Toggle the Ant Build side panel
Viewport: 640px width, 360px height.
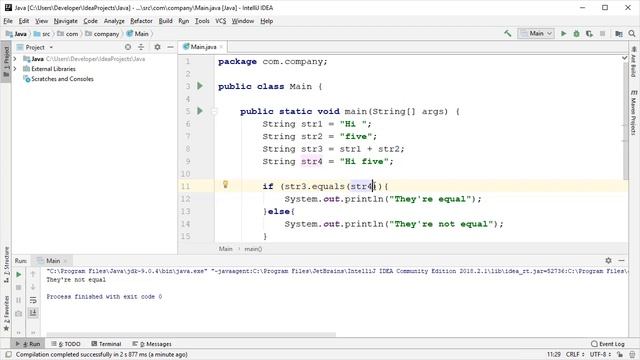633,61
